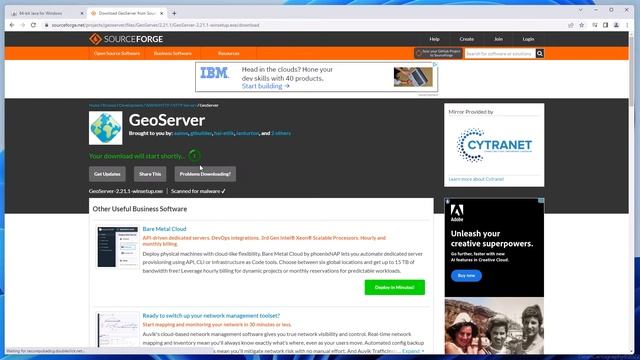Click the search for software input field
Image resolution: width=640 pixels, height=360 pixels.
point(500,53)
